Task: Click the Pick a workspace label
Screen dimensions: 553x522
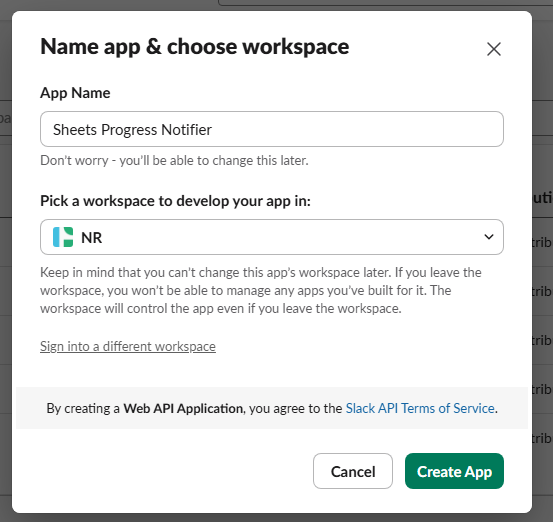Action: [175, 201]
